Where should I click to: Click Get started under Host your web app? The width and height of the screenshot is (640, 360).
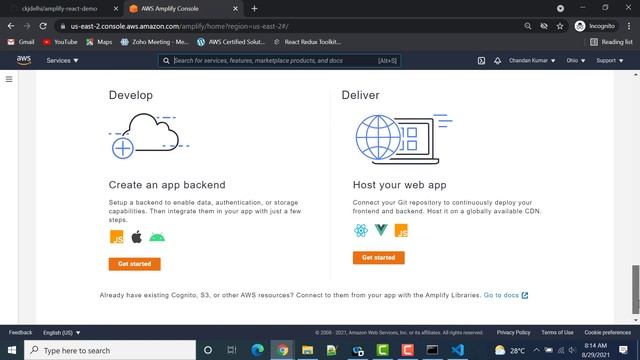tap(378, 258)
